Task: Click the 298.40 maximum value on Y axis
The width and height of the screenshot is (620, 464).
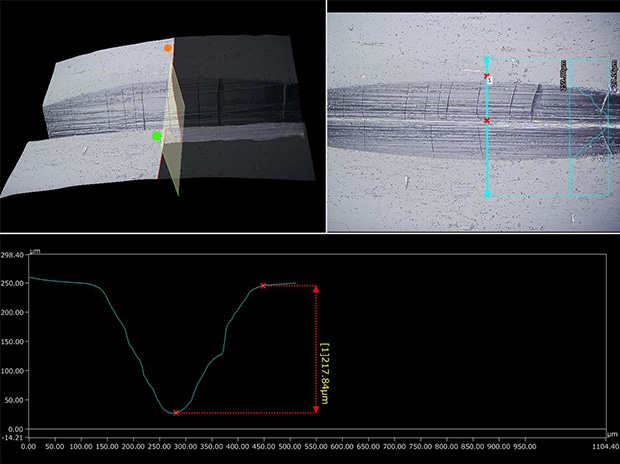Action: click(13, 255)
